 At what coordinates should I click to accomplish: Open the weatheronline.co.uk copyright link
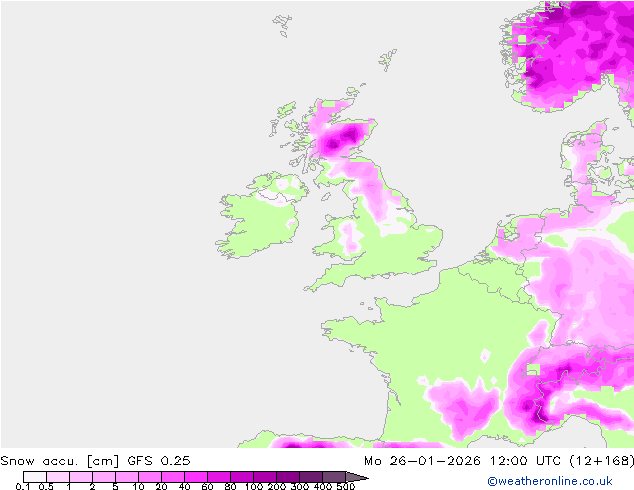pyautogui.click(x=550, y=481)
